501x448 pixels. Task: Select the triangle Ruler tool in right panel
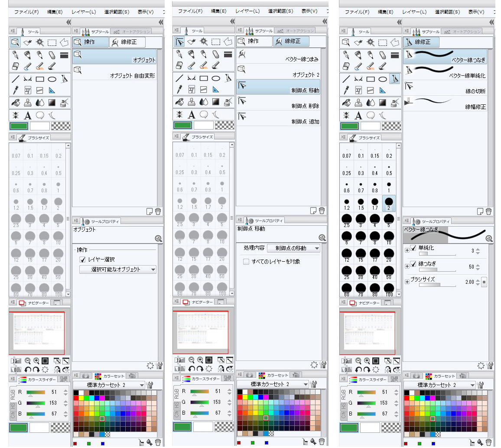pos(383,91)
